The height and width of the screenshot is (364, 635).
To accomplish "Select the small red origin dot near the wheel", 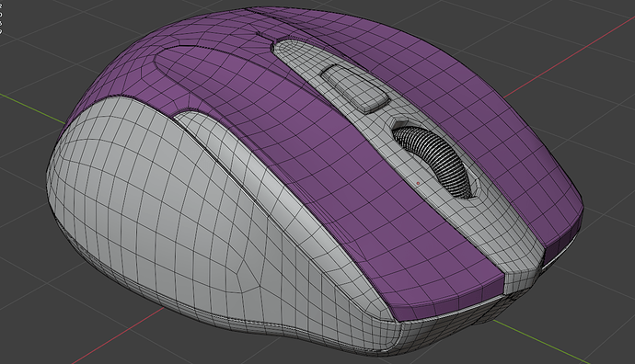I will pos(419,183).
